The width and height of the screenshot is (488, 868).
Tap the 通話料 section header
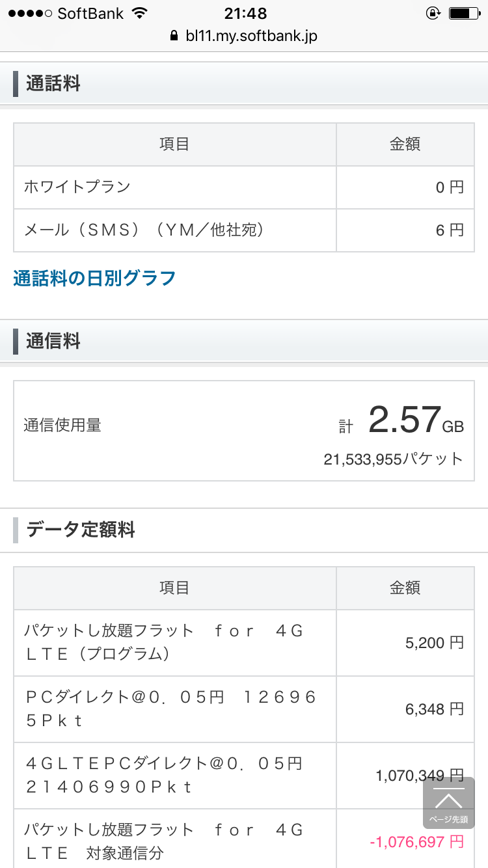[x=53, y=84]
